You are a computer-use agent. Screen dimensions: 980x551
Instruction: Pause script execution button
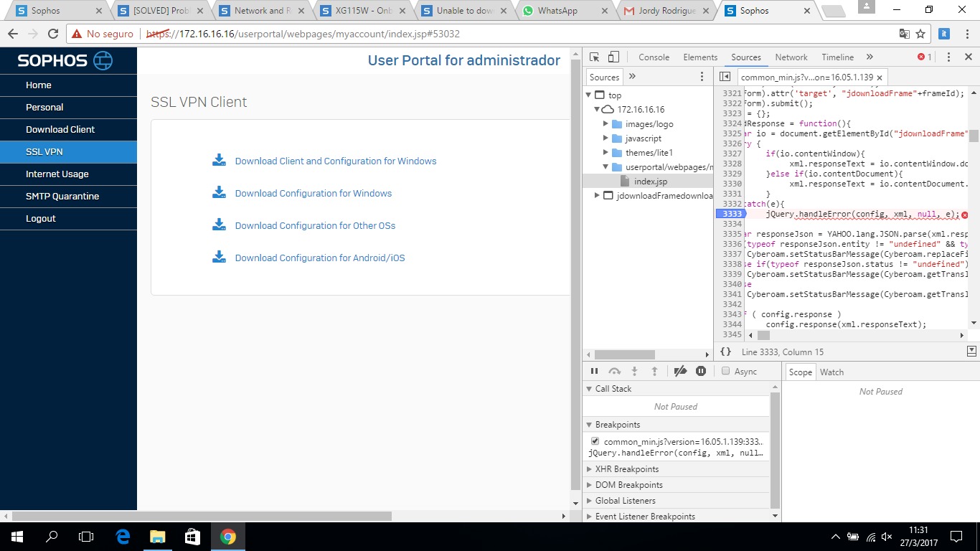[594, 371]
